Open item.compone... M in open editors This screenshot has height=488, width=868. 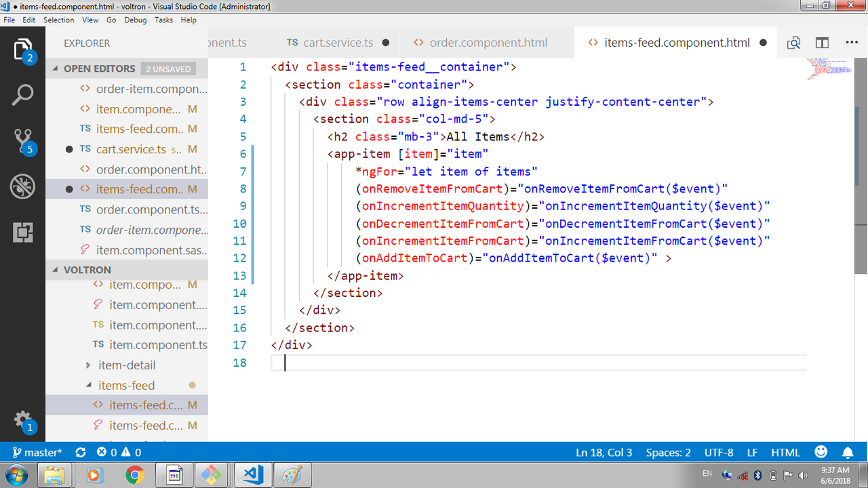pos(127,109)
